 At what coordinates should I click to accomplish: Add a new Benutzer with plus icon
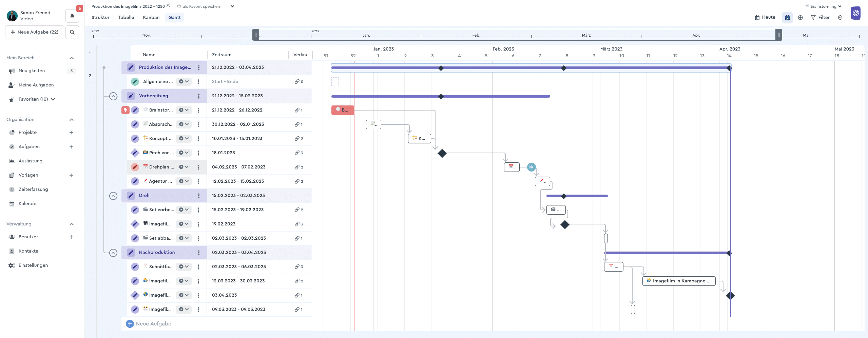(x=71, y=237)
